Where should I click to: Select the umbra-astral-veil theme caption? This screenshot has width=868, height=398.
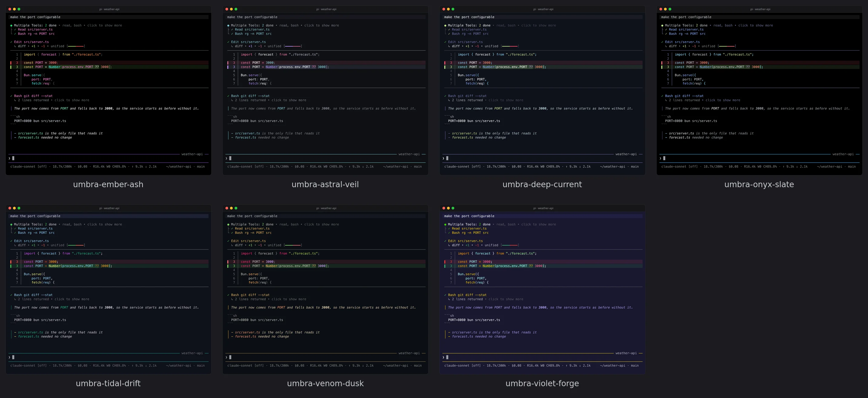(x=325, y=184)
